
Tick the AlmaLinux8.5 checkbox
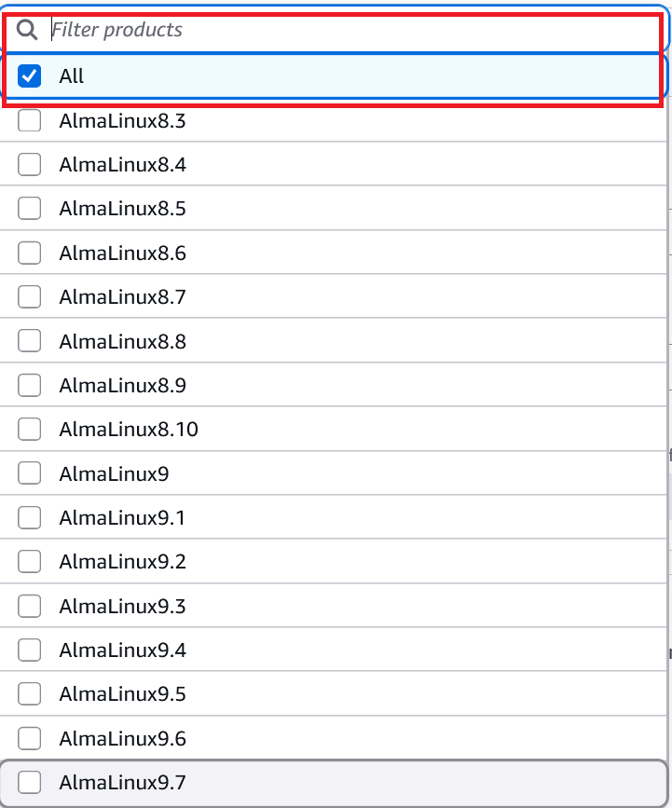tap(30, 209)
